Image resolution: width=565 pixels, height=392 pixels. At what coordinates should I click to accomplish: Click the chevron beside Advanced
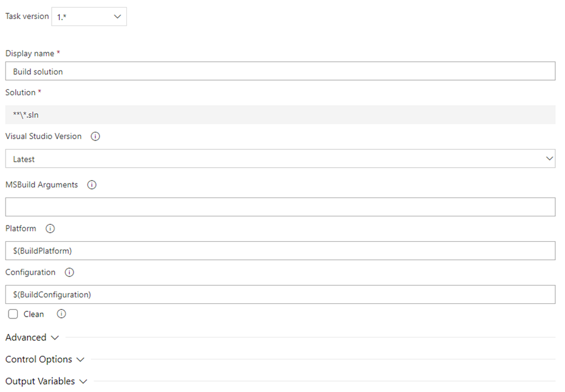click(x=55, y=338)
